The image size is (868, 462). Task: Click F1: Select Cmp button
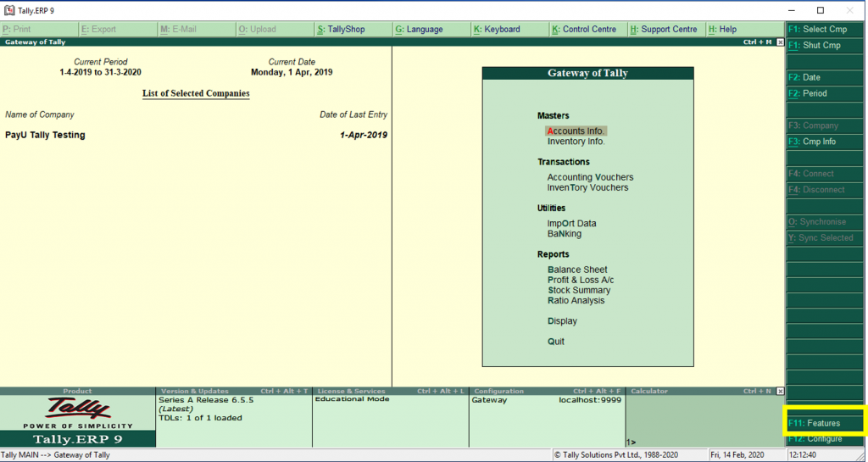(x=824, y=30)
